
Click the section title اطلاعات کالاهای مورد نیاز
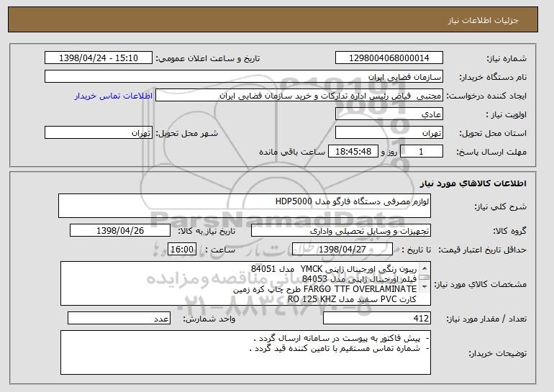tap(473, 183)
